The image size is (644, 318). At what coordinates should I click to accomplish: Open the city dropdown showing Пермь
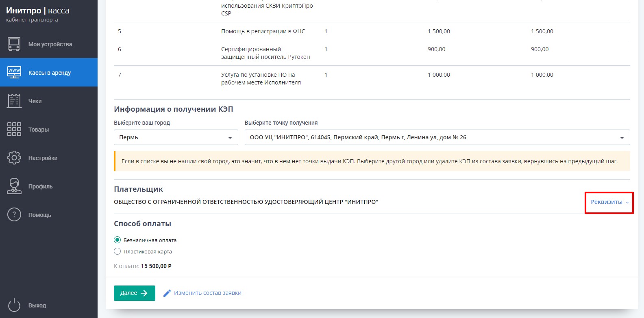pos(176,137)
